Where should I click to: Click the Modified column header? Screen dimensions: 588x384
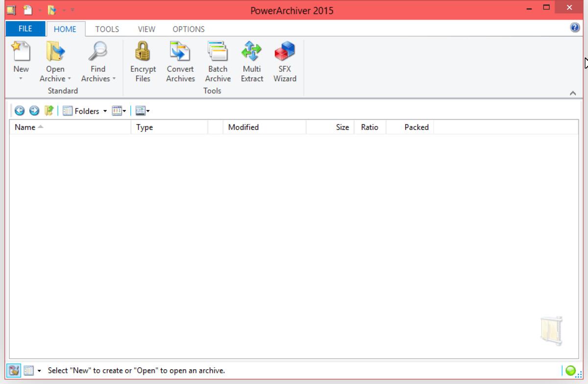point(243,127)
